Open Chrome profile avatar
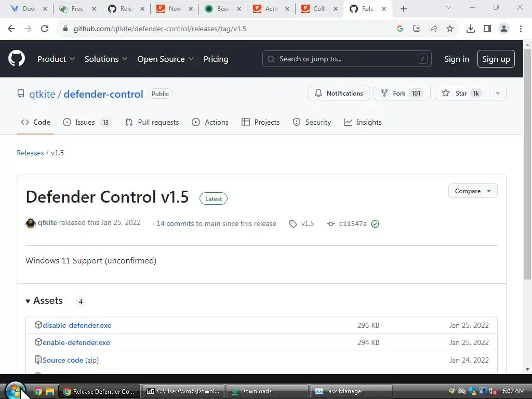 click(504, 29)
